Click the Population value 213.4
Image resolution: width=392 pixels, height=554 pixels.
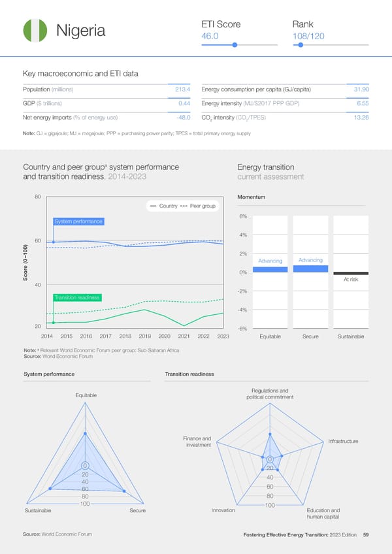(x=182, y=89)
